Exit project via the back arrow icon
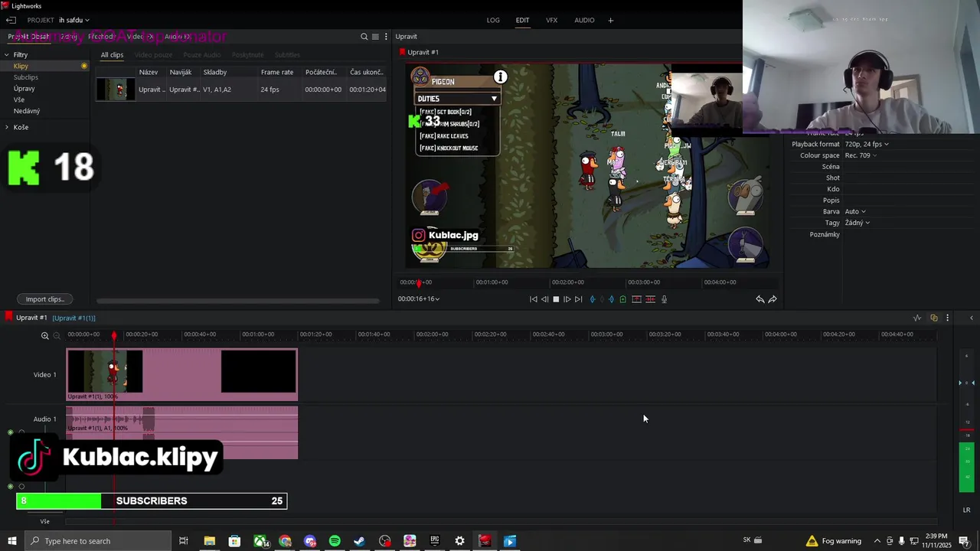Screen dimensions: 980x551 click(11, 20)
